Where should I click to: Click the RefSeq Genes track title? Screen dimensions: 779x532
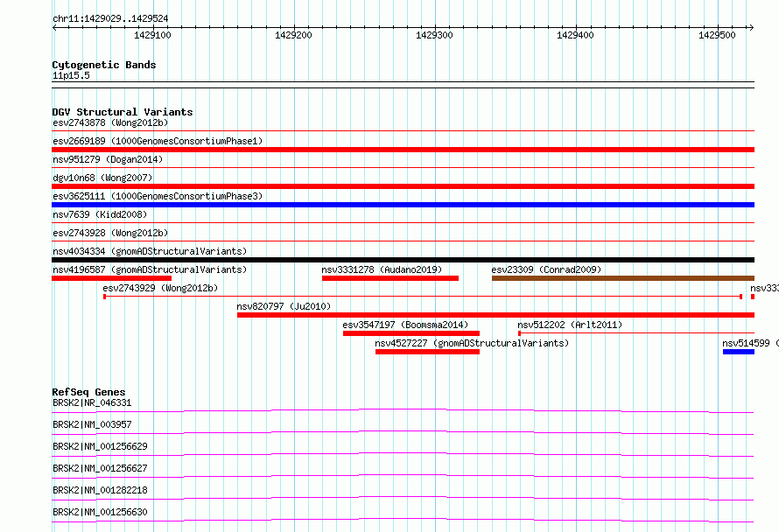pos(88,392)
